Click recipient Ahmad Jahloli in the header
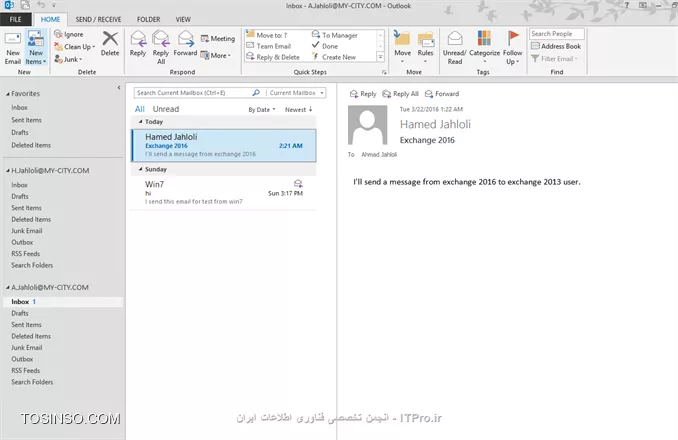 pos(379,155)
